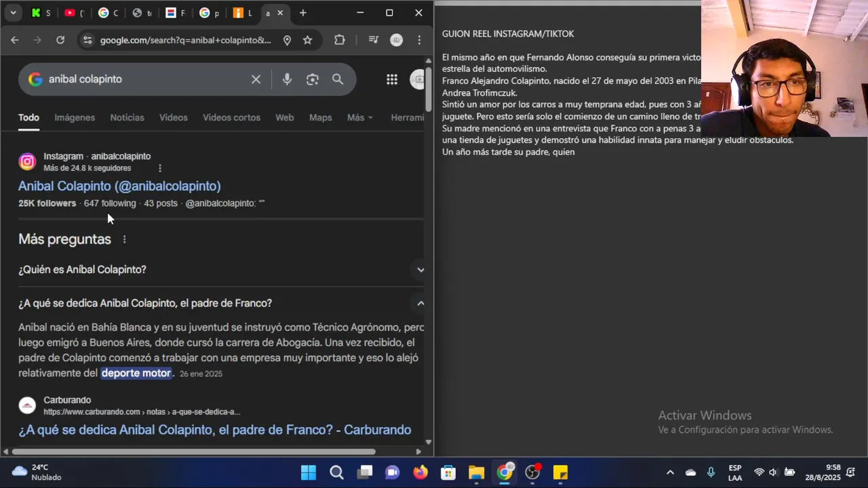Open File Explorer from the taskbar
The image size is (868, 488).
(x=477, y=472)
